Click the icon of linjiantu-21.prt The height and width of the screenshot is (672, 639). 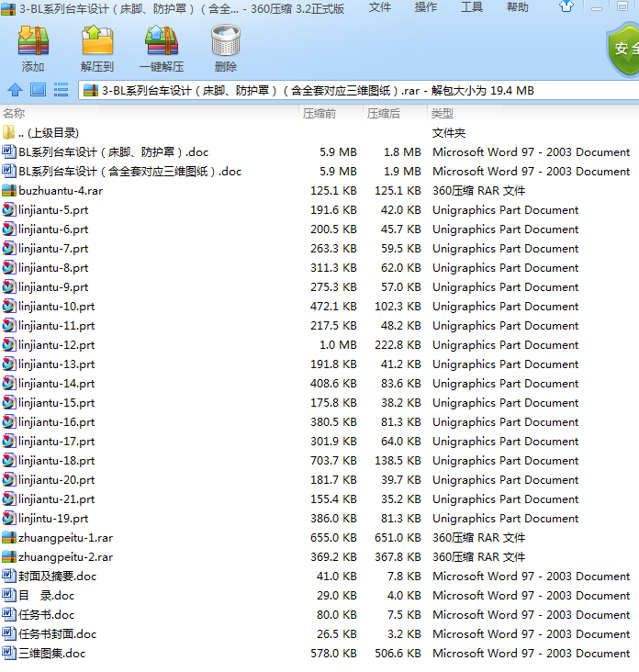coord(9,499)
